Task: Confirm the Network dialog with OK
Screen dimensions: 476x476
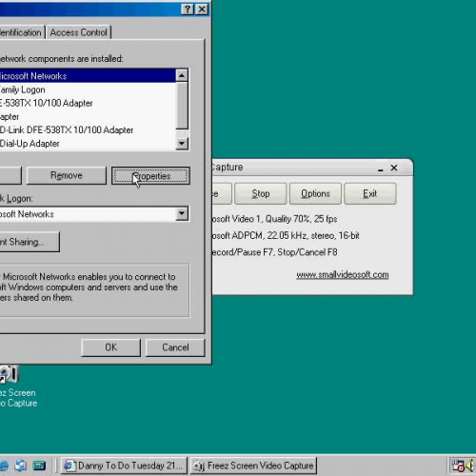Action: 110,347
